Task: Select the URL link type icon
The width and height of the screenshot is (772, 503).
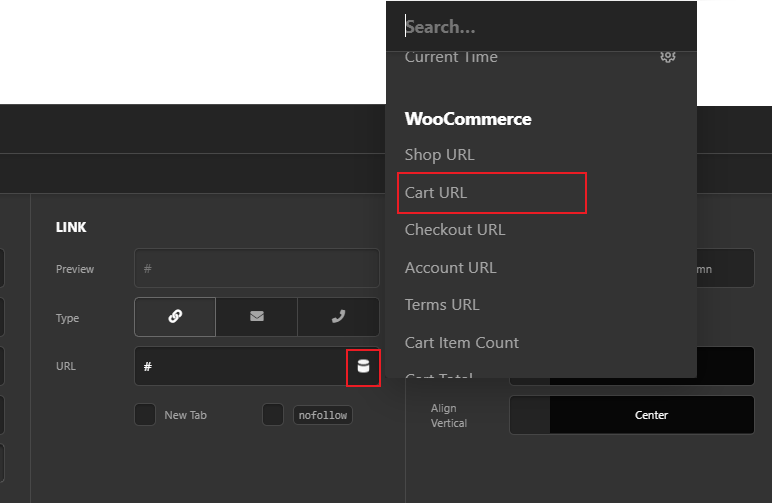Action: click(x=175, y=316)
